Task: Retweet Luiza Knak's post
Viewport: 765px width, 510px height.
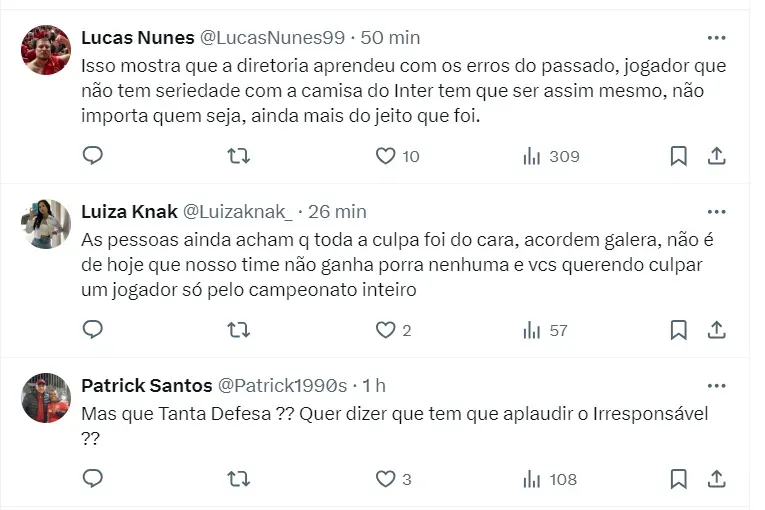Action: click(239, 330)
